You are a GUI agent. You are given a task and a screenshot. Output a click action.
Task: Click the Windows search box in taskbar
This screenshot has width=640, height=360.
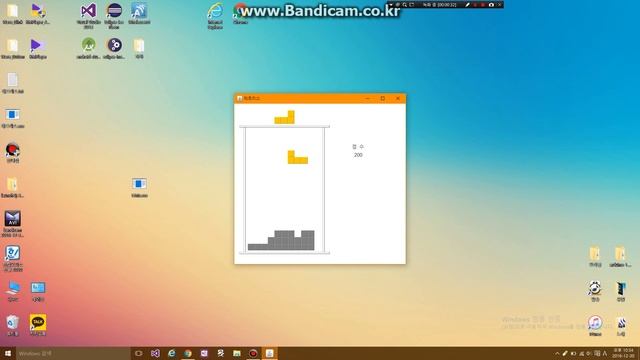click(73, 353)
